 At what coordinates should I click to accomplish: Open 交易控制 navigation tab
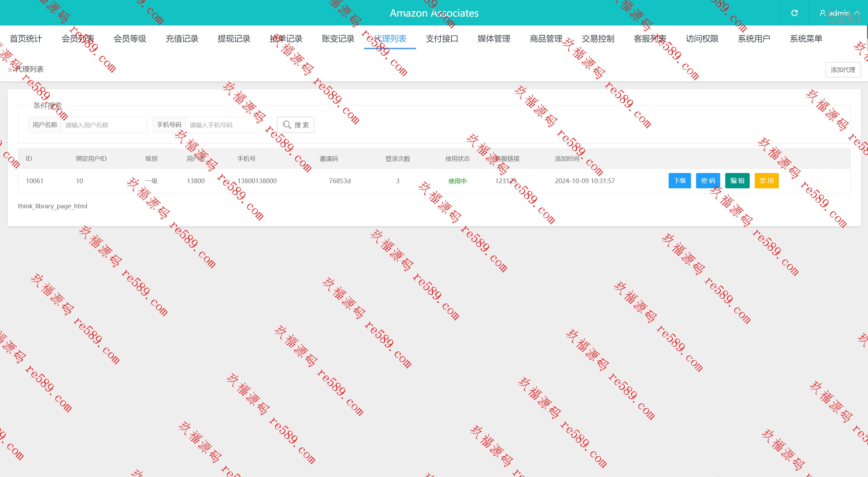(598, 39)
